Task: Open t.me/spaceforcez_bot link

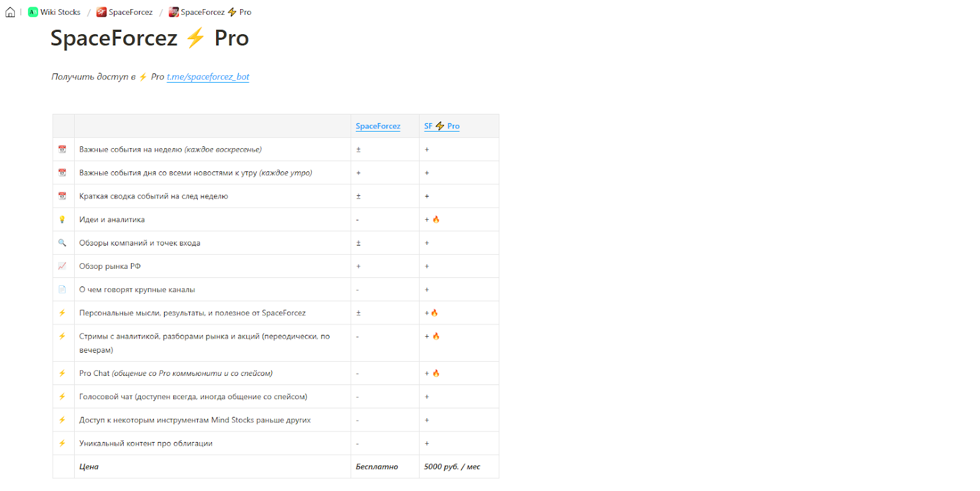Action: (208, 77)
